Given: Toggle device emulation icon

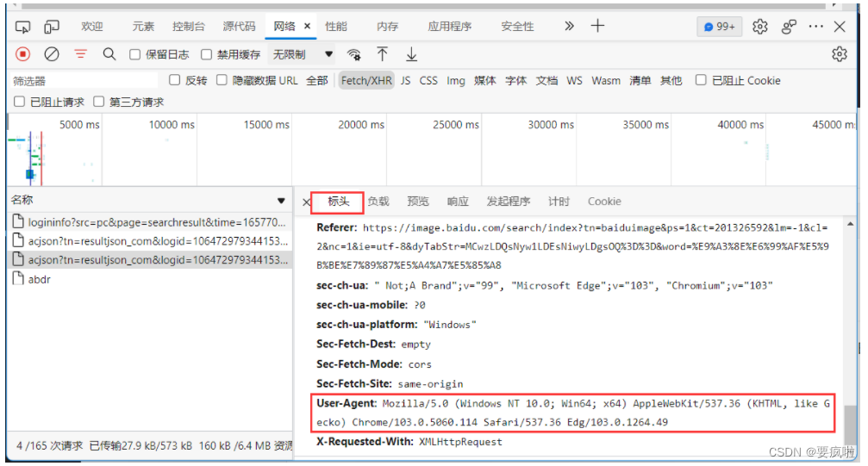Looking at the screenshot, I should point(52,27).
